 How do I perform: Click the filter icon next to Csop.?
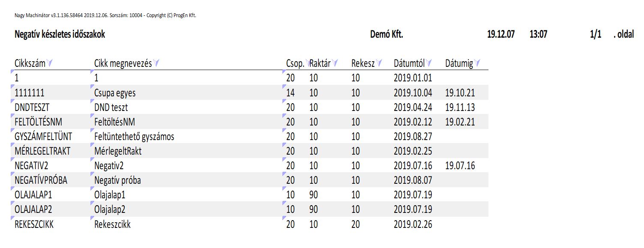307,63
